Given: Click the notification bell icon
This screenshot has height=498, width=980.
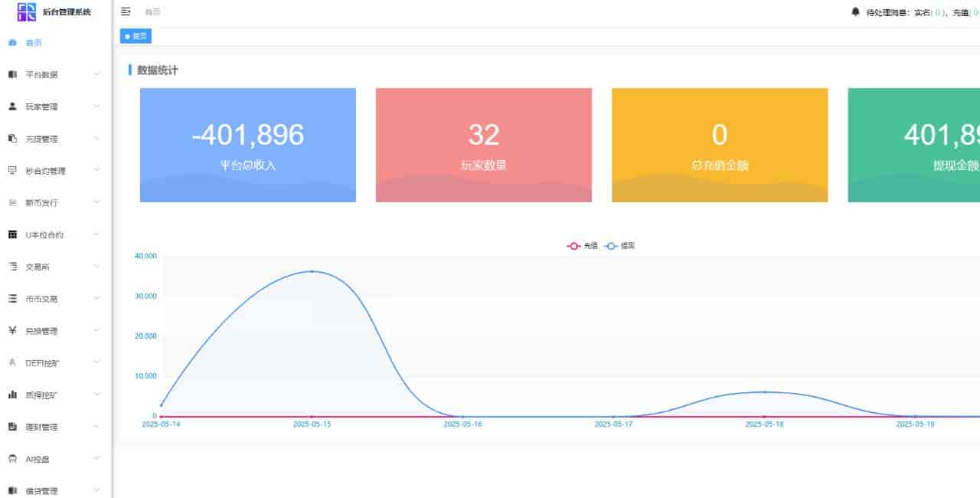Looking at the screenshot, I should click(x=855, y=12).
